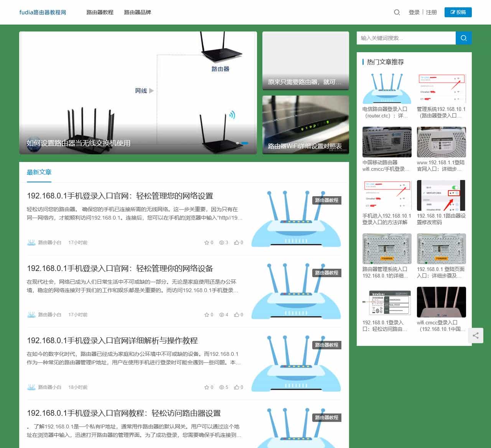This screenshot has width=491, height=448.
Task: Like the article '轻松管理您的网络设置' with thumbs-up
Action: tap(237, 243)
